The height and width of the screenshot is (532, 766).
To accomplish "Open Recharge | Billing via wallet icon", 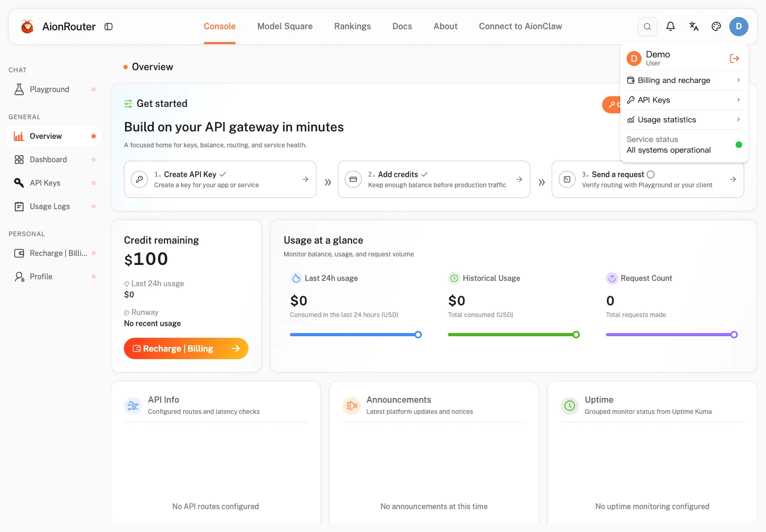I will coord(19,253).
